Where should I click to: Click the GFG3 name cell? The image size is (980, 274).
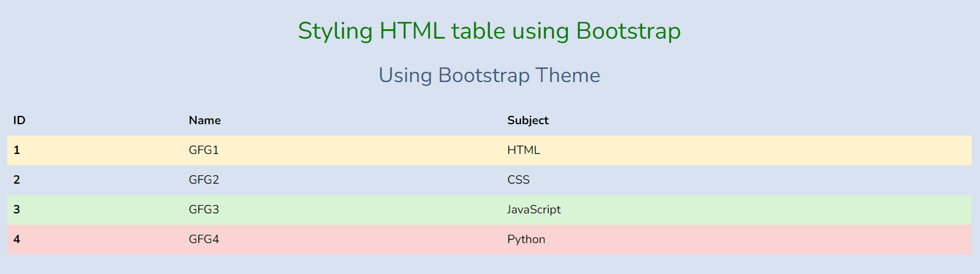(342, 210)
